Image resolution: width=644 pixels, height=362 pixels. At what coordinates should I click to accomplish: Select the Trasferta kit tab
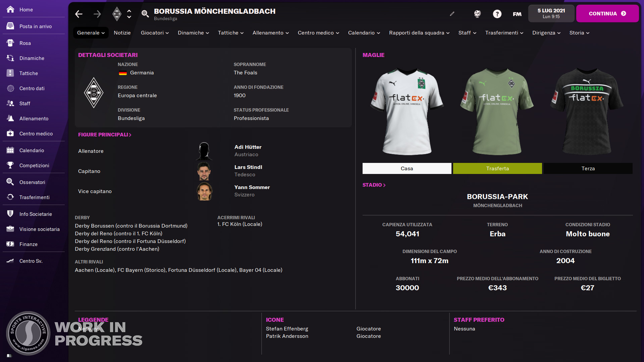point(497,168)
